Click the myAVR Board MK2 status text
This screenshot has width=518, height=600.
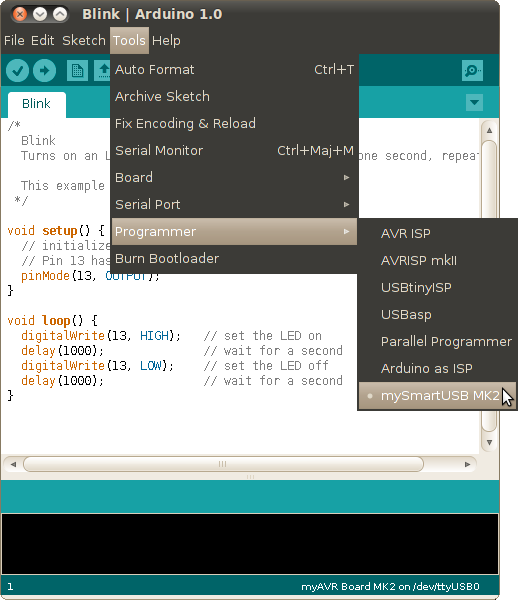point(390,587)
